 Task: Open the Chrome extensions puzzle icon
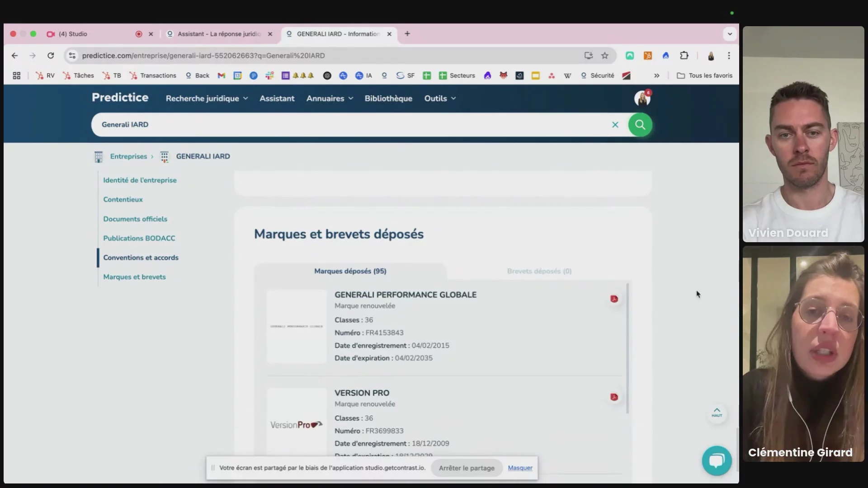[x=684, y=56]
